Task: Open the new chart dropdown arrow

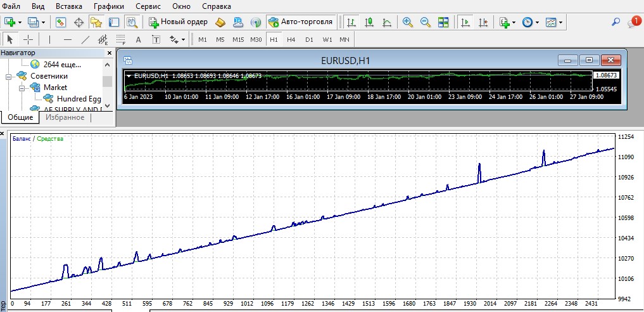Action: coord(20,22)
